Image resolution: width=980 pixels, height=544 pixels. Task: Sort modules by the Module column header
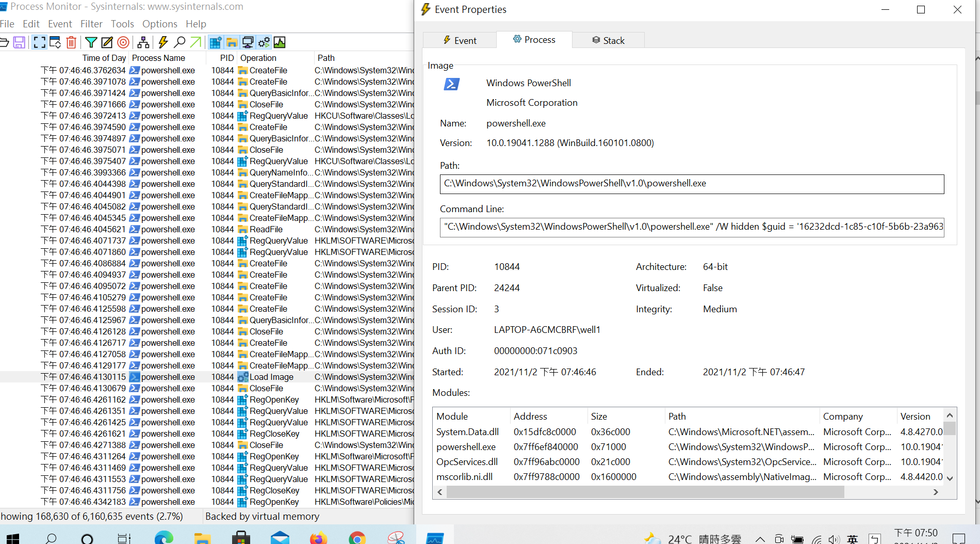(x=452, y=416)
